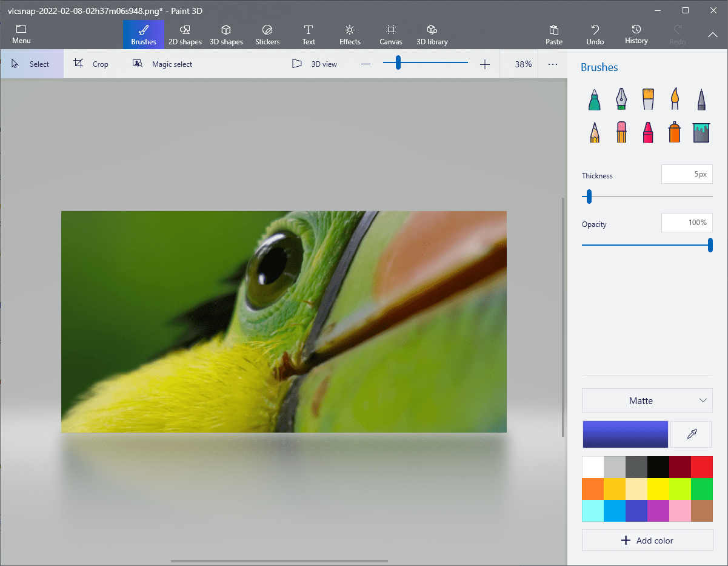Screen dimensions: 728x566
Task: Select the Eraser tool
Action: click(621, 132)
